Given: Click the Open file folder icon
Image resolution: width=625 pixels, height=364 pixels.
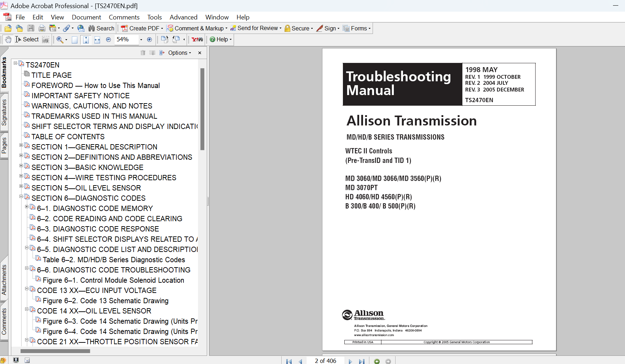Looking at the screenshot, I should coord(8,28).
